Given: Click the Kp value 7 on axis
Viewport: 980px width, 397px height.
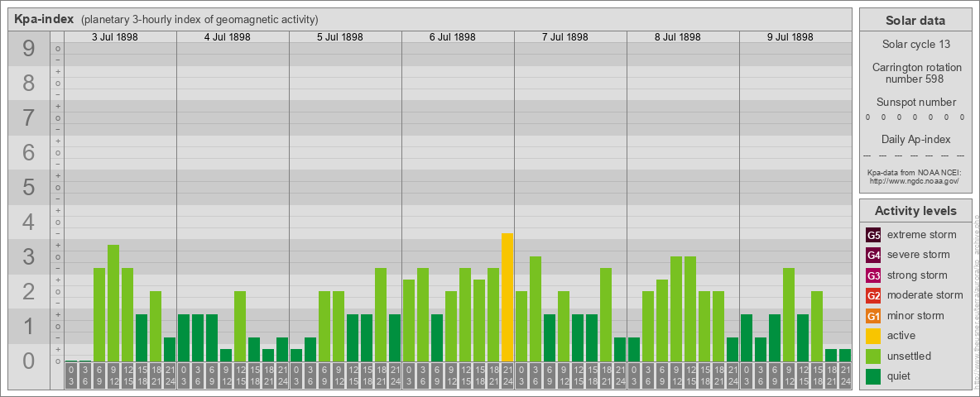Looking at the screenshot, I should (29, 118).
